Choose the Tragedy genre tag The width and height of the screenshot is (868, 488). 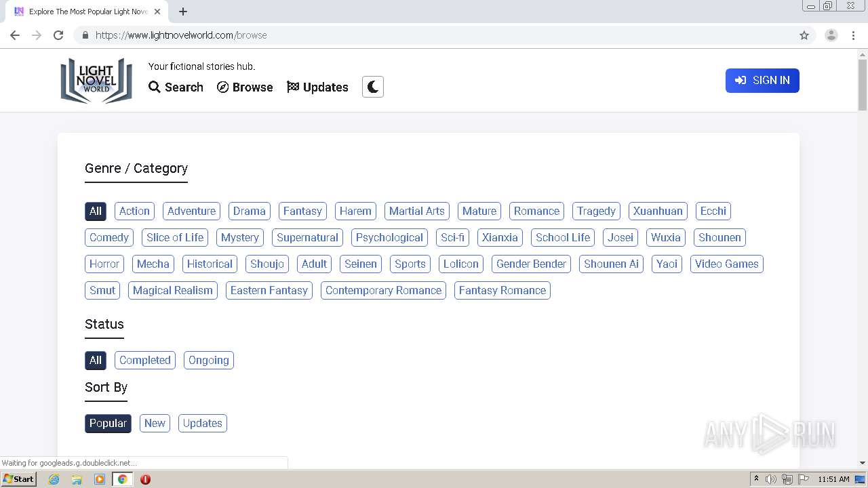pyautogui.click(x=596, y=211)
